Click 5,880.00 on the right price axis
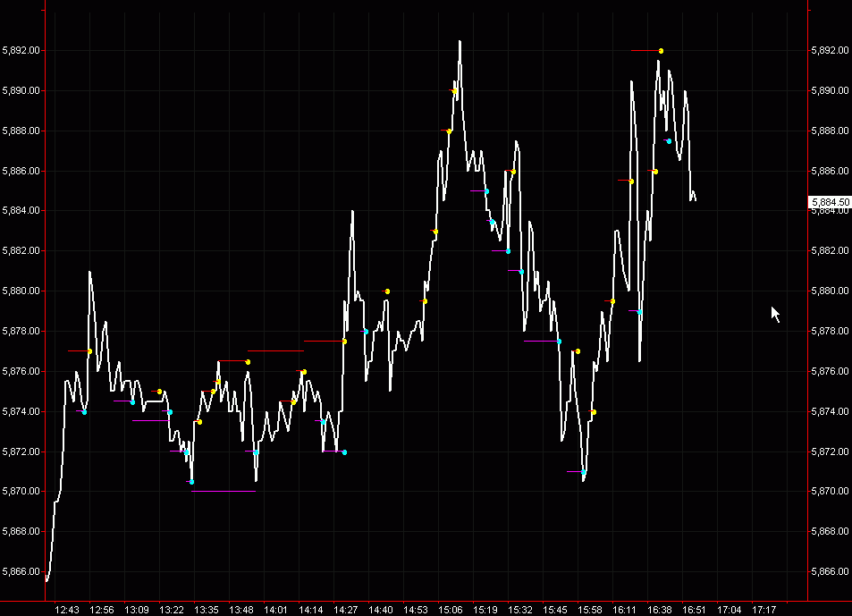This screenshot has height=616, width=852. coord(830,291)
